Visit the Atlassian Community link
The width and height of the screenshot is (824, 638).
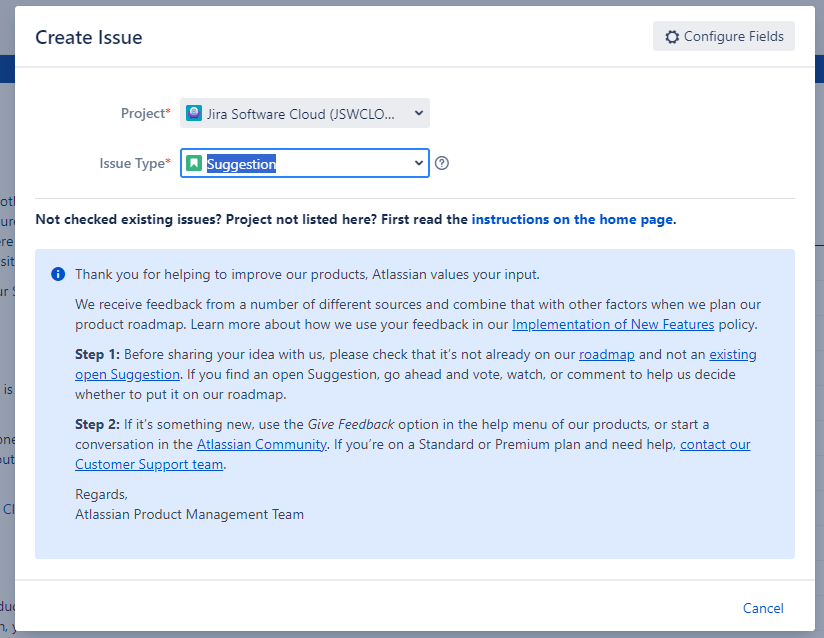(262, 444)
